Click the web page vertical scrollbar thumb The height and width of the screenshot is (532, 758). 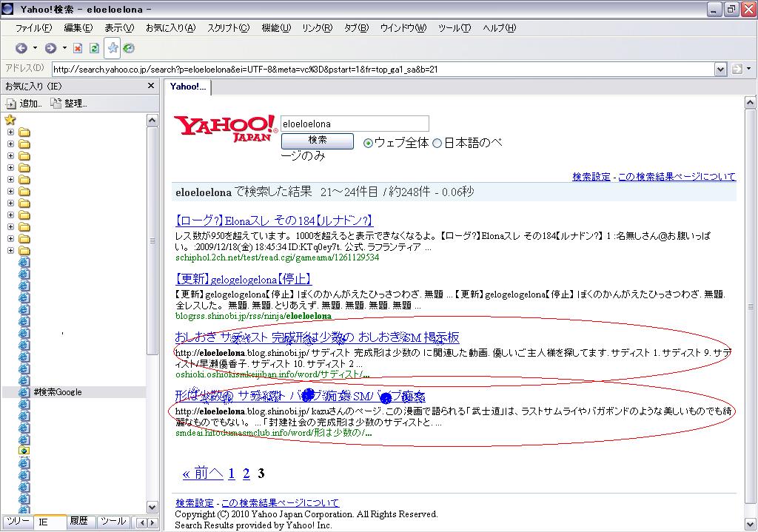click(750, 307)
